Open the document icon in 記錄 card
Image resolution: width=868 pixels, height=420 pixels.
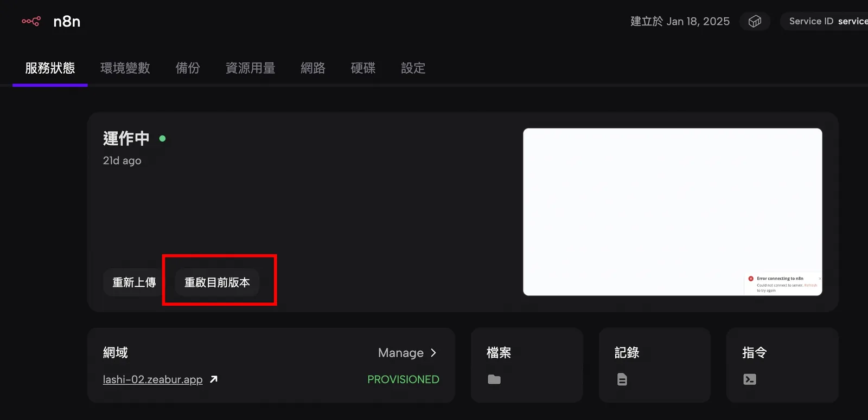[x=622, y=379]
